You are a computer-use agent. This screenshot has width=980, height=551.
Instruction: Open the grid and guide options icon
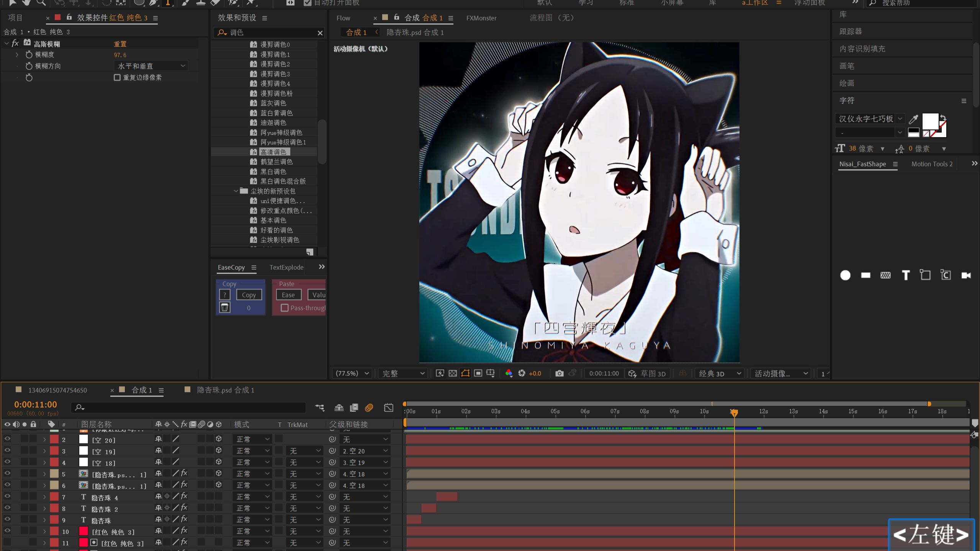pyautogui.click(x=491, y=373)
